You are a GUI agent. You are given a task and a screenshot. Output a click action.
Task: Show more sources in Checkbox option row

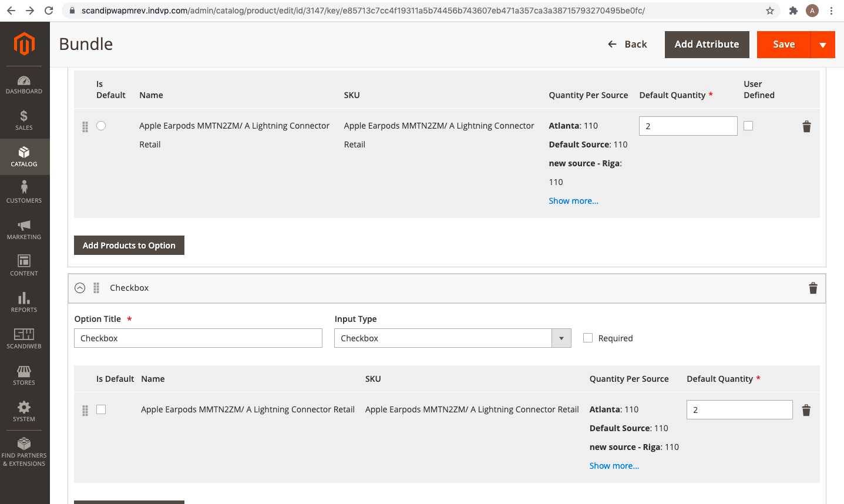(614, 466)
